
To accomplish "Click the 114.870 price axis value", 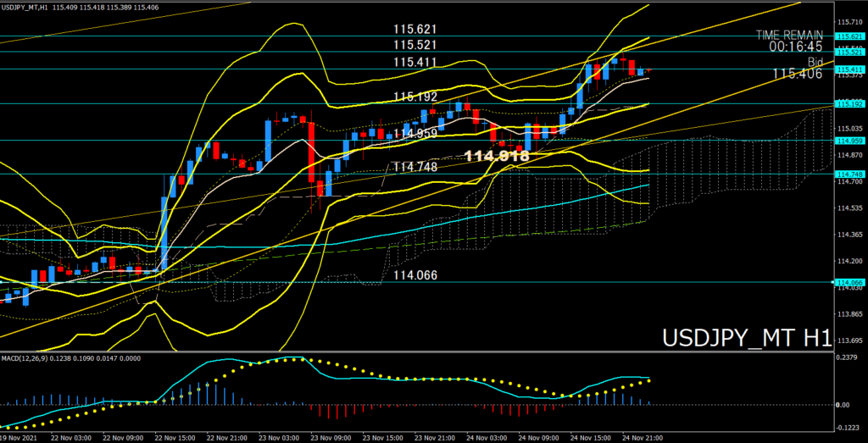I will point(849,155).
